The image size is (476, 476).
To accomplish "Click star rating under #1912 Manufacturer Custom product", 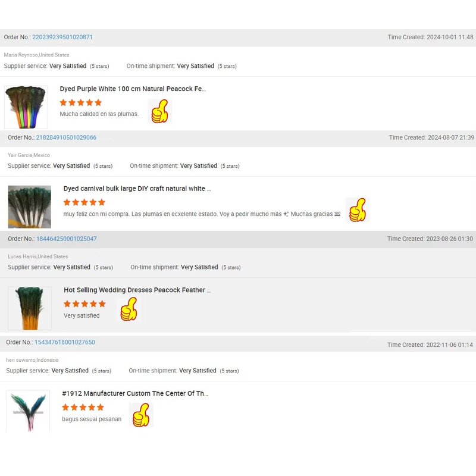I will [83, 407].
